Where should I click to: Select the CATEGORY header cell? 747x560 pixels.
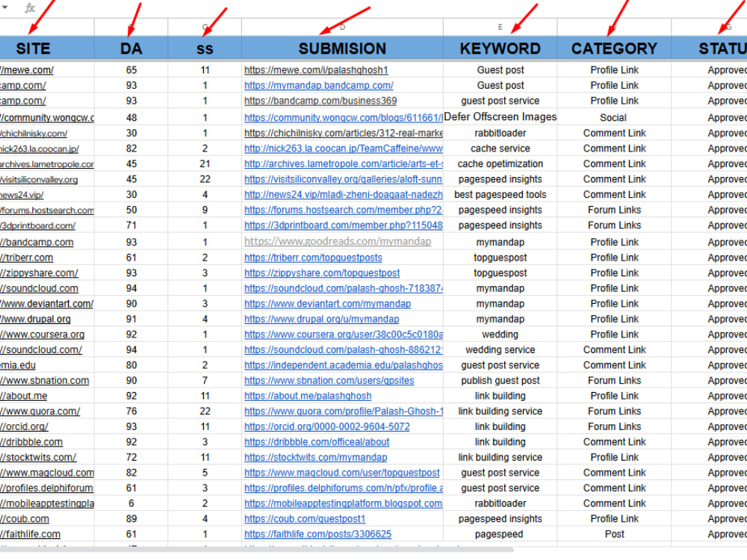click(x=614, y=48)
